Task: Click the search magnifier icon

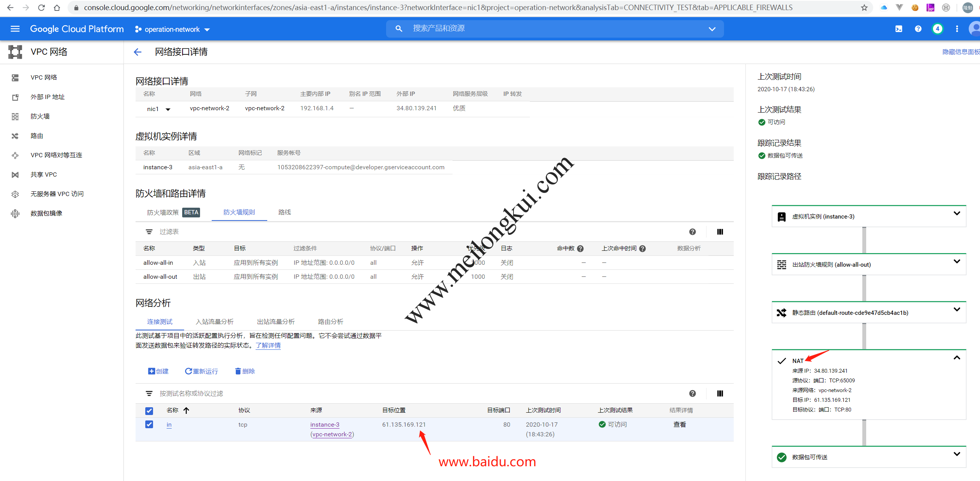Action: 399,28
